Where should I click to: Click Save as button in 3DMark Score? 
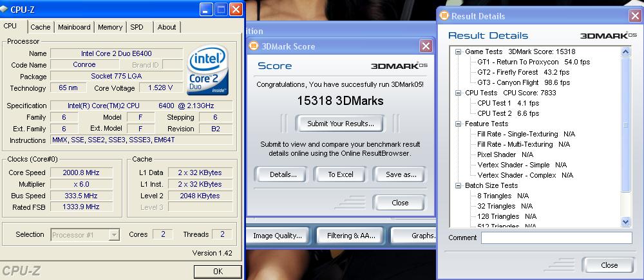pos(401,174)
